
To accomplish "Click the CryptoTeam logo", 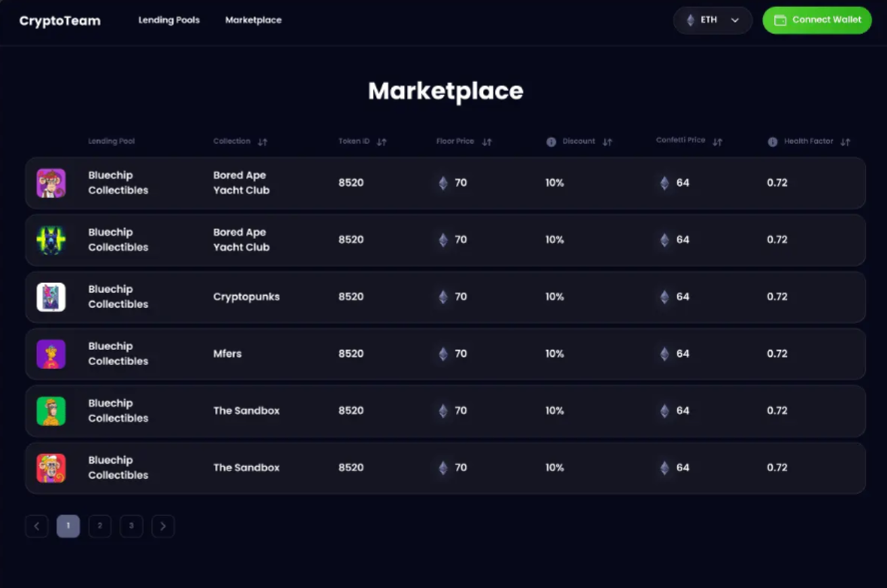I will pos(60,21).
